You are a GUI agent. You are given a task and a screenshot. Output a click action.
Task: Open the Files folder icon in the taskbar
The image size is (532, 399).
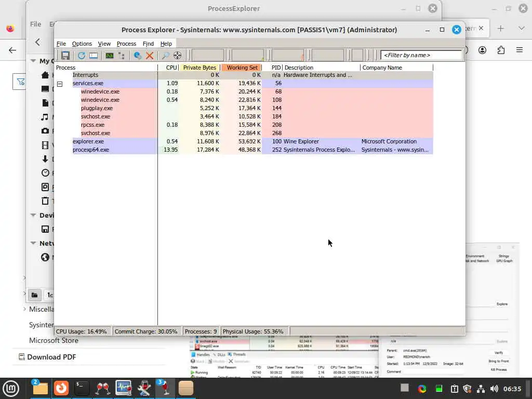[x=39, y=388]
